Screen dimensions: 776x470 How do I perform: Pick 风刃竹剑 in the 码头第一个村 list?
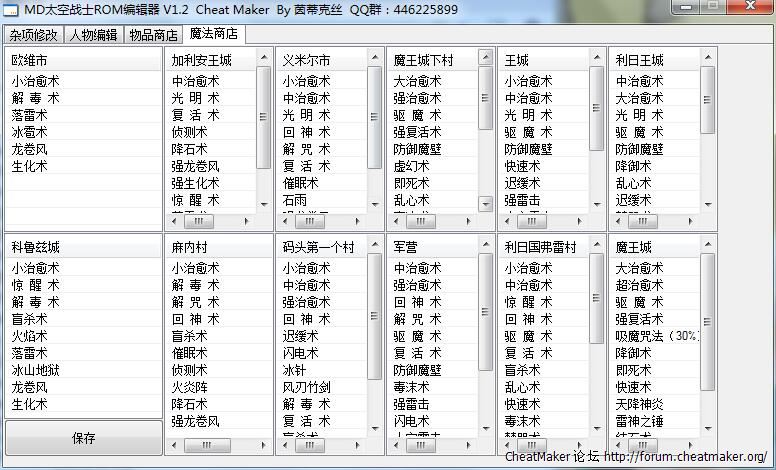[x=306, y=387]
